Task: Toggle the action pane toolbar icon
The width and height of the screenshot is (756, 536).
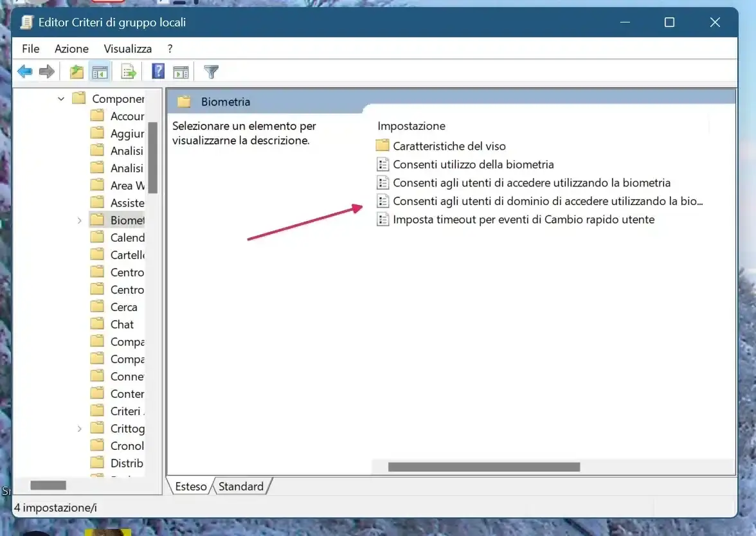Action: tap(181, 72)
